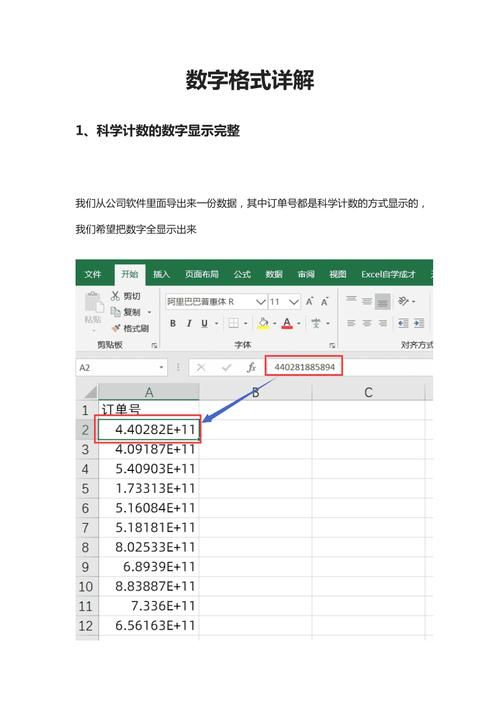Expand the phonetic guide options arrow
The height and width of the screenshot is (708, 500).
point(328,323)
